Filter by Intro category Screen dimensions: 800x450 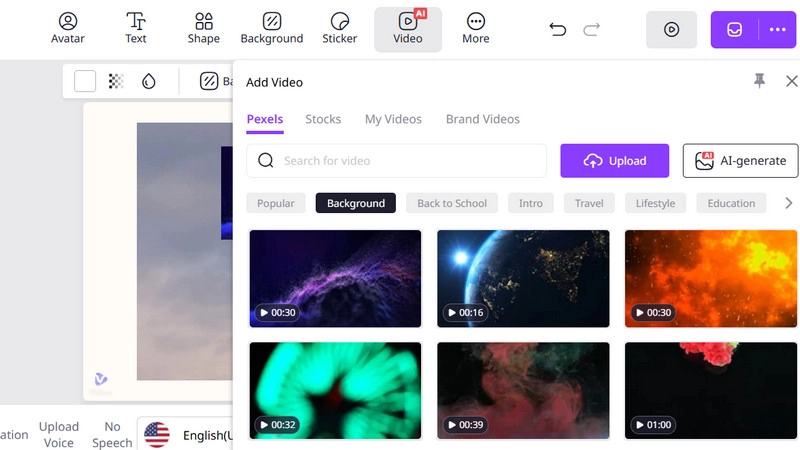tap(531, 203)
